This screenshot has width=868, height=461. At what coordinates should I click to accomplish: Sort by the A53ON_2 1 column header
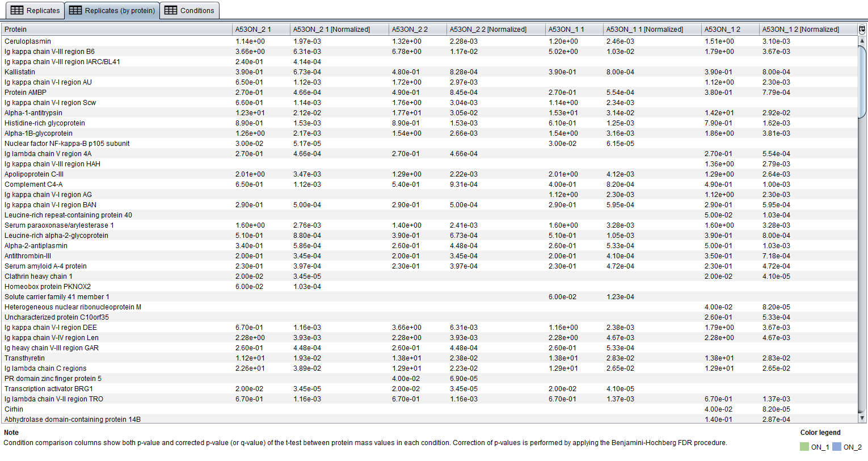[261, 30]
